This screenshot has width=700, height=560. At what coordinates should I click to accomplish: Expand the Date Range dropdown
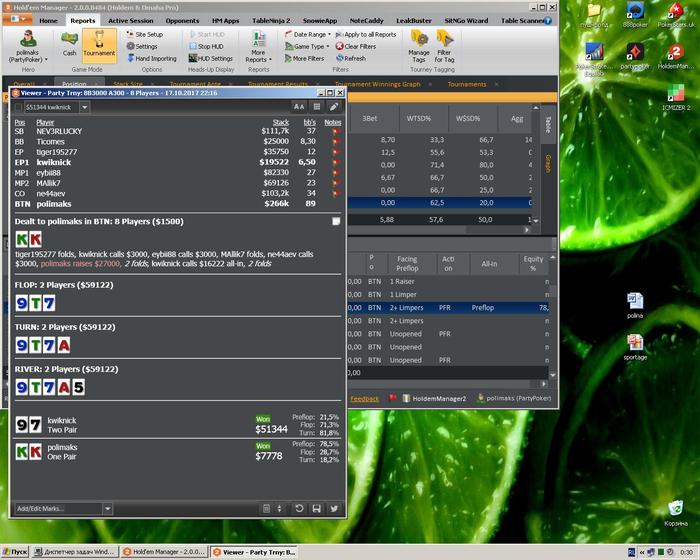point(308,34)
